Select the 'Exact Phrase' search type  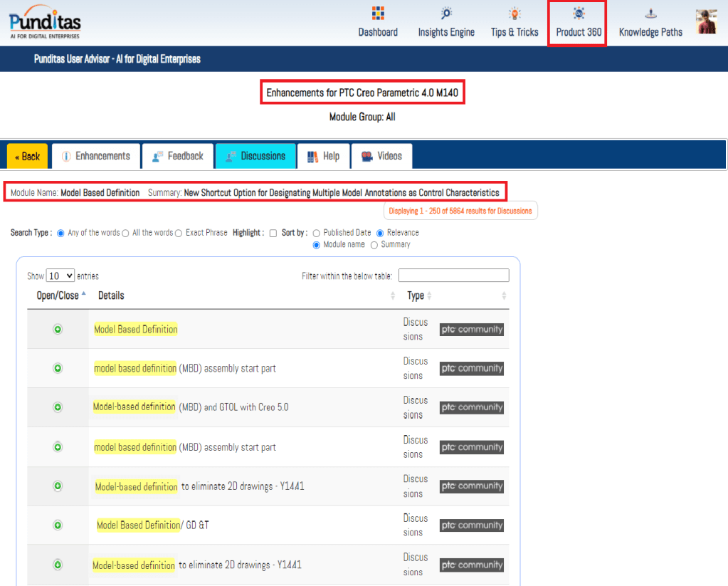(x=179, y=233)
